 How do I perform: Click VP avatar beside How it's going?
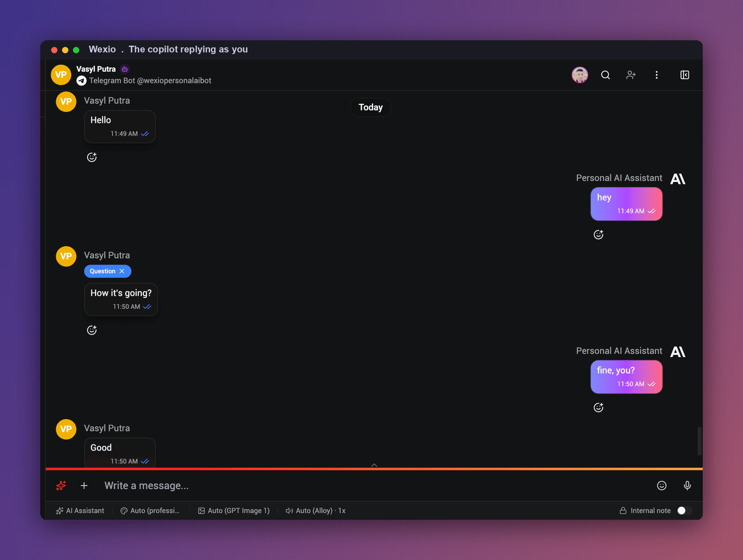tap(66, 256)
